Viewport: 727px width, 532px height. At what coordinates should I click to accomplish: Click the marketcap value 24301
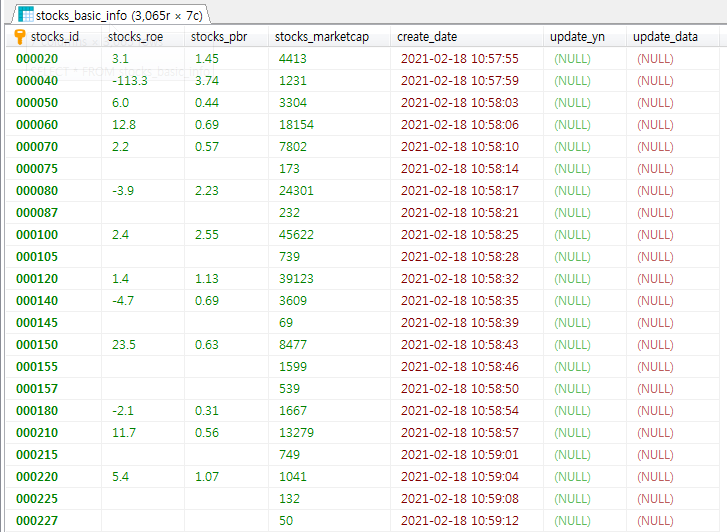tap(296, 191)
